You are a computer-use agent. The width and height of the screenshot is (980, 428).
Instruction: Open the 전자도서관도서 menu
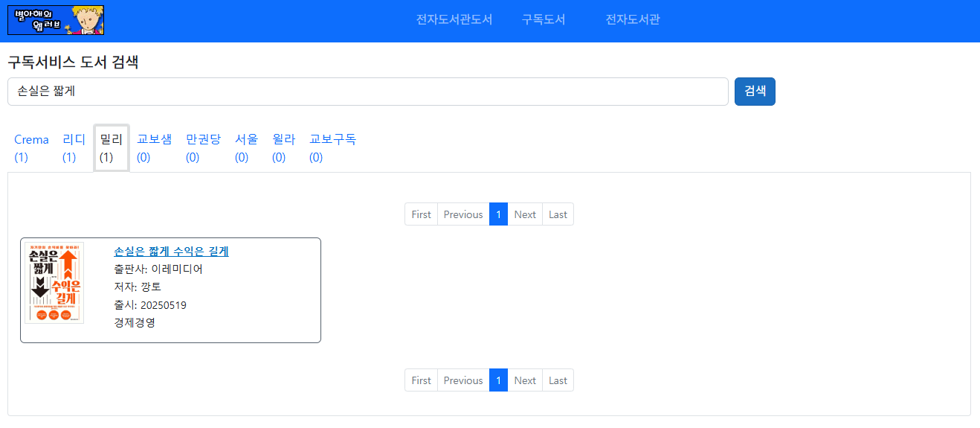454,19
